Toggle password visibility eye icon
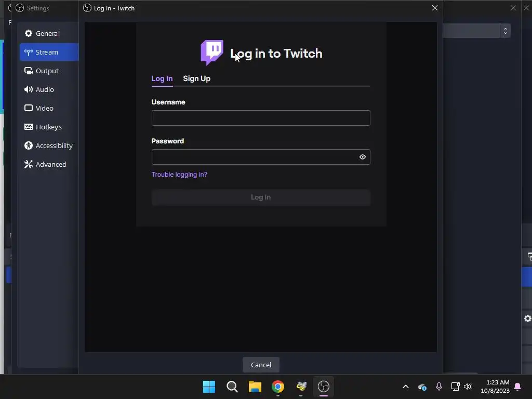Screen dimensions: 532x399 362,157
